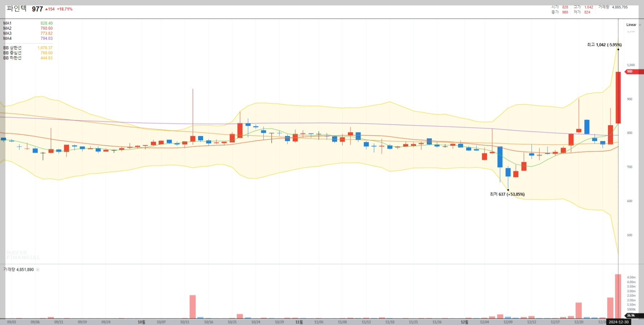
Task: Click the tall red candle on 12/30
Action: pos(618,98)
